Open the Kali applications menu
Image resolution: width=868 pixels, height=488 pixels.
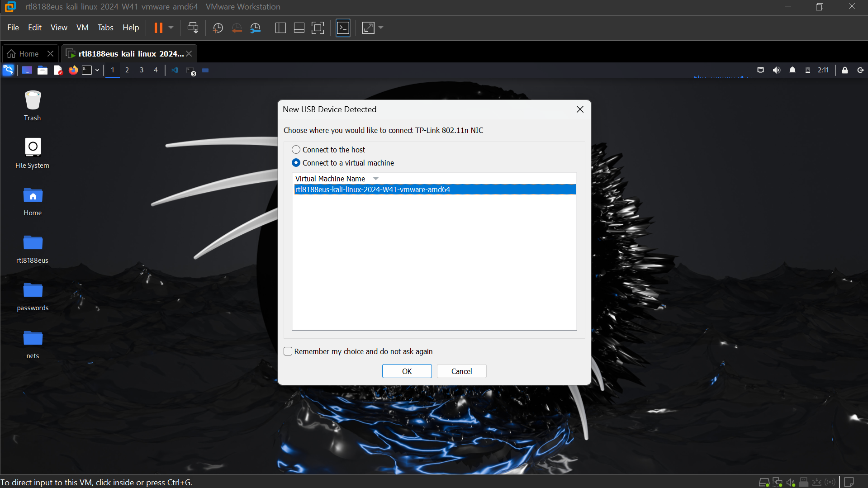[x=9, y=70]
